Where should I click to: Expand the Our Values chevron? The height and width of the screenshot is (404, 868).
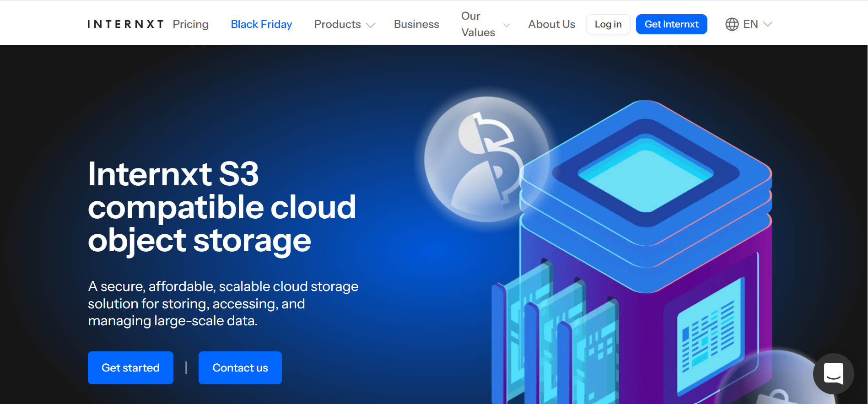[507, 25]
